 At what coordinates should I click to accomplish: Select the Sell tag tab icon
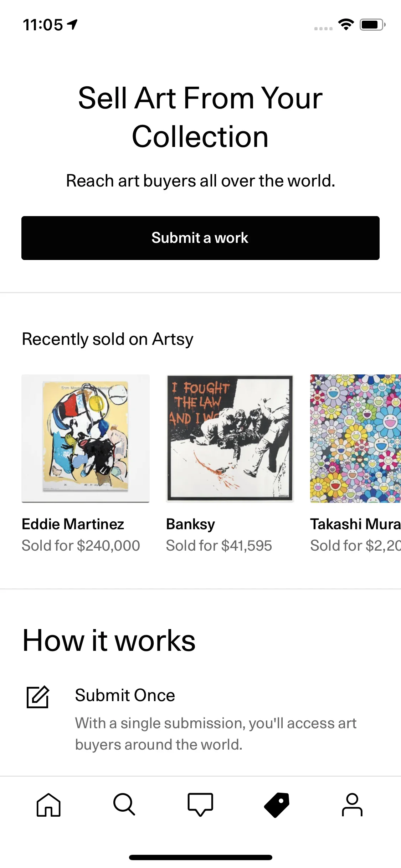pos(277,805)
